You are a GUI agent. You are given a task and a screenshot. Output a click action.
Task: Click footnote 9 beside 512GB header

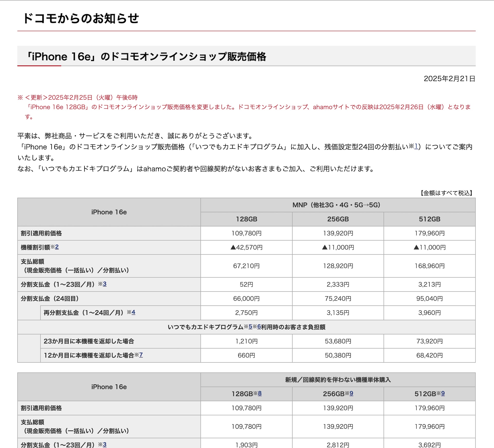pyautogui.click(x=443, y=393)
